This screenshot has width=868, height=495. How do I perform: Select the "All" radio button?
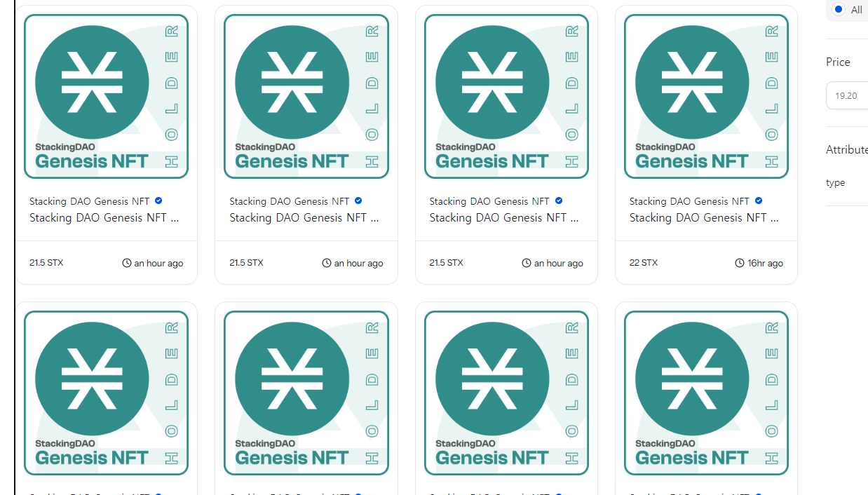point(839,9)
